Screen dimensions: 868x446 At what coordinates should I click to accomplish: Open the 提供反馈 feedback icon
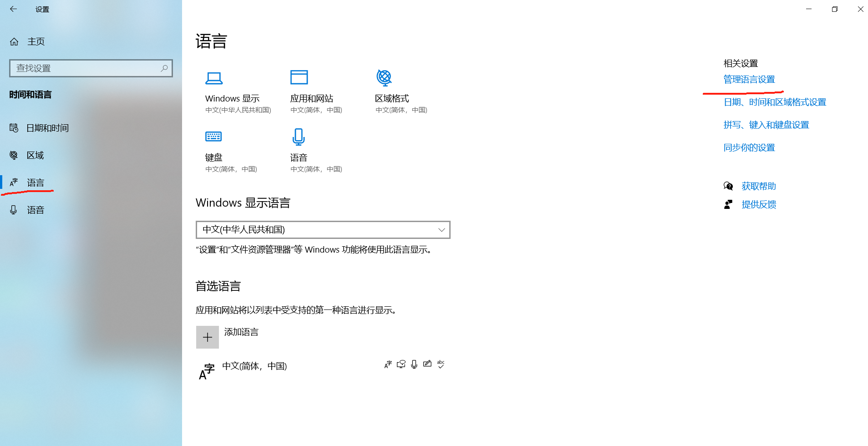728,204
